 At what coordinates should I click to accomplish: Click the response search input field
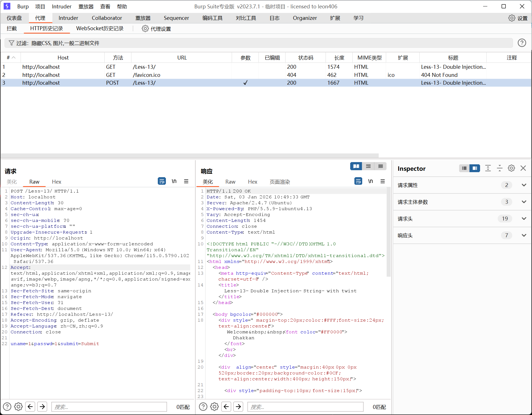[x=305, y=407]
